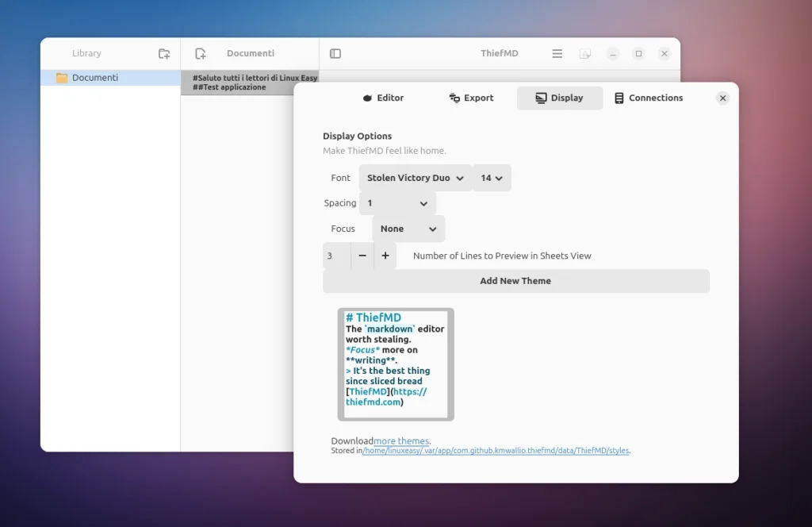
Task: Toggle the sidebar panel icon in the titlebar
Action: (x=335, y=53)
